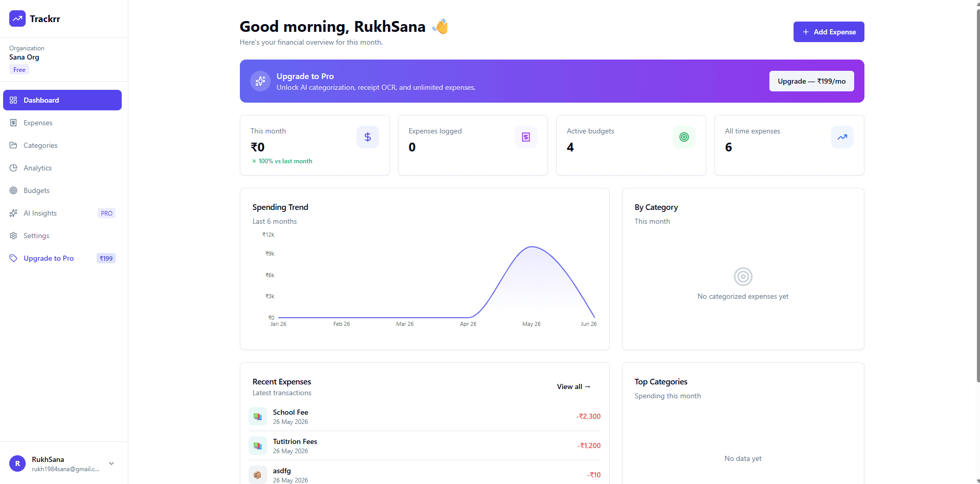
Task: Click the -₹10 amount
Action: click(594, 475)
